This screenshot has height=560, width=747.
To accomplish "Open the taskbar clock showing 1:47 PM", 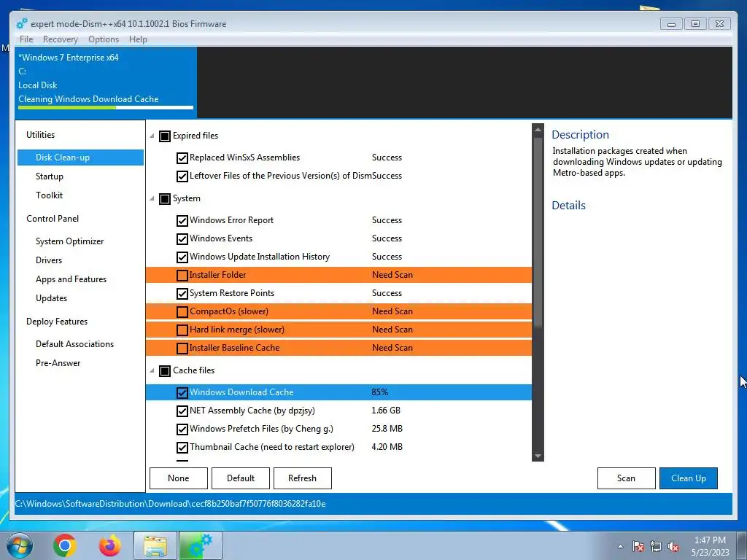I will click(711, 546).
